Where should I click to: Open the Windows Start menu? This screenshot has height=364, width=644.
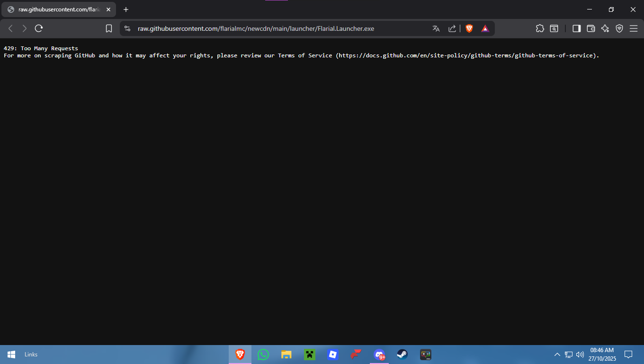(x=11, y=355)
